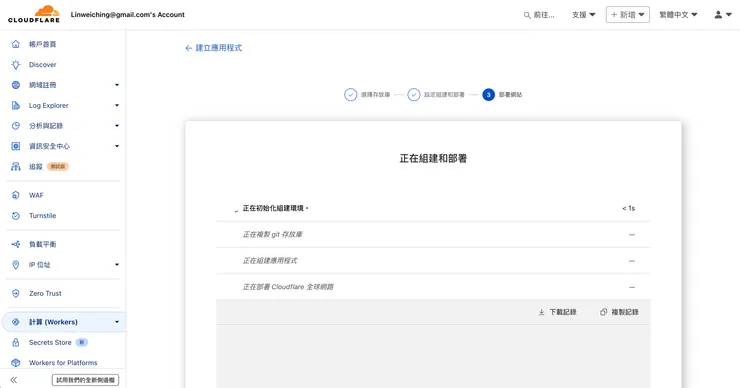Click the < 1s duration value

(628, 208)
